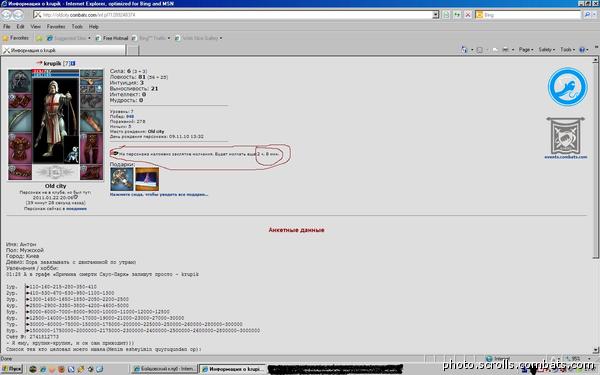Screen dimensions: 600x375
Task: Click the browser Back arrow button
Action: pyautogui.click(x=7, y=15)
